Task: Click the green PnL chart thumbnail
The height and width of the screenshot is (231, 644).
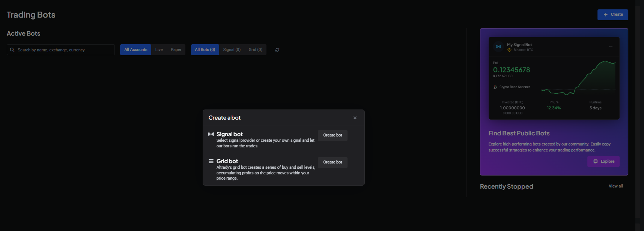Action: [x=578, y=78]
